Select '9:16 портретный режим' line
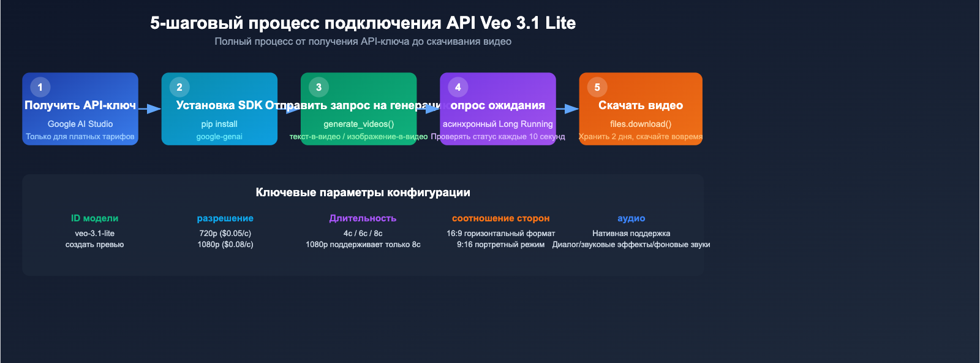 coord(501,245)
